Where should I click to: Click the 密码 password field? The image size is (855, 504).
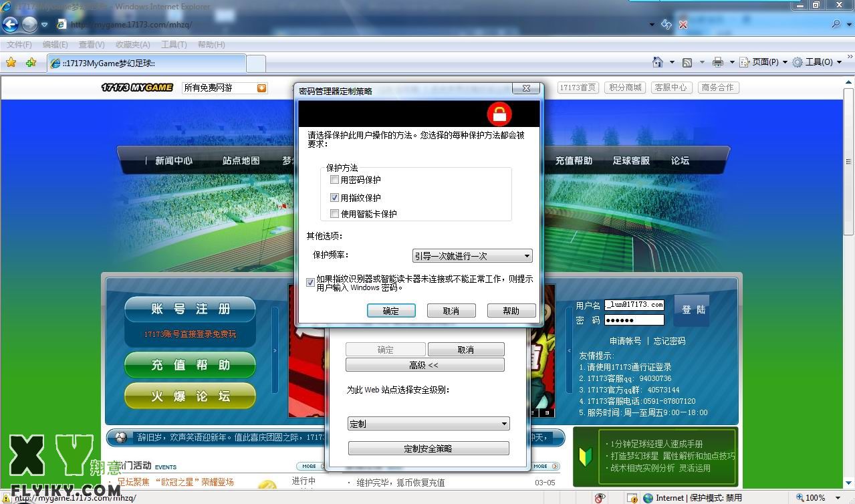634,320
